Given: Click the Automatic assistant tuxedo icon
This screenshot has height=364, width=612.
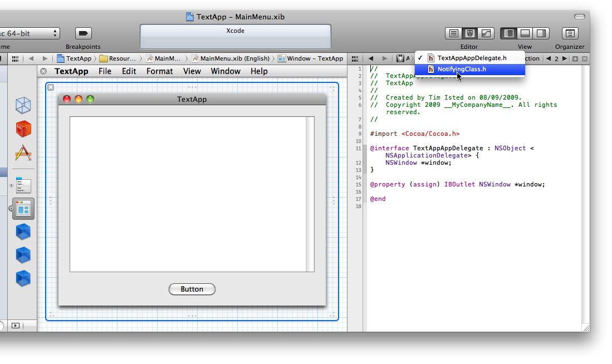Looking at the screenshot, I should 400,58.
